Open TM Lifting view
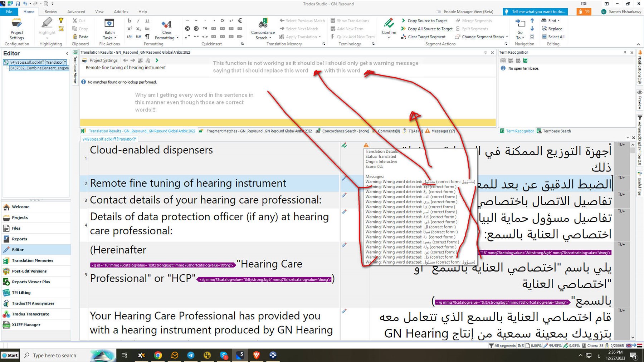 click(x=36, y=293)
